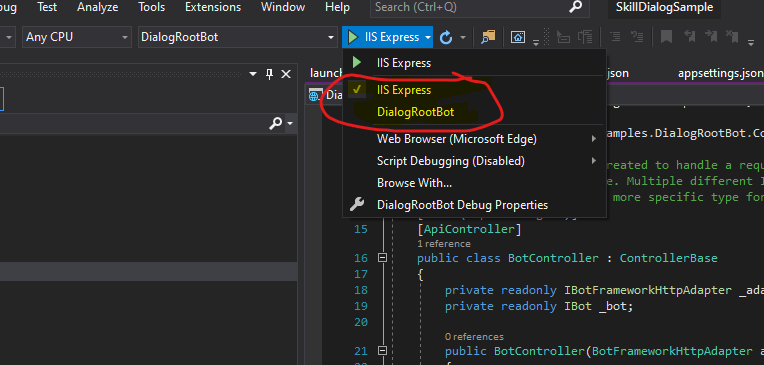Click the comment-out lines toolbar icon

pyautogui.click(x=615, y=37)
